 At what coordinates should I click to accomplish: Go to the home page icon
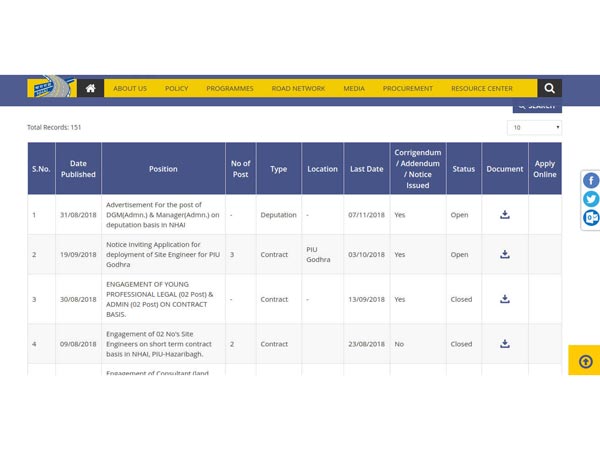90,88
